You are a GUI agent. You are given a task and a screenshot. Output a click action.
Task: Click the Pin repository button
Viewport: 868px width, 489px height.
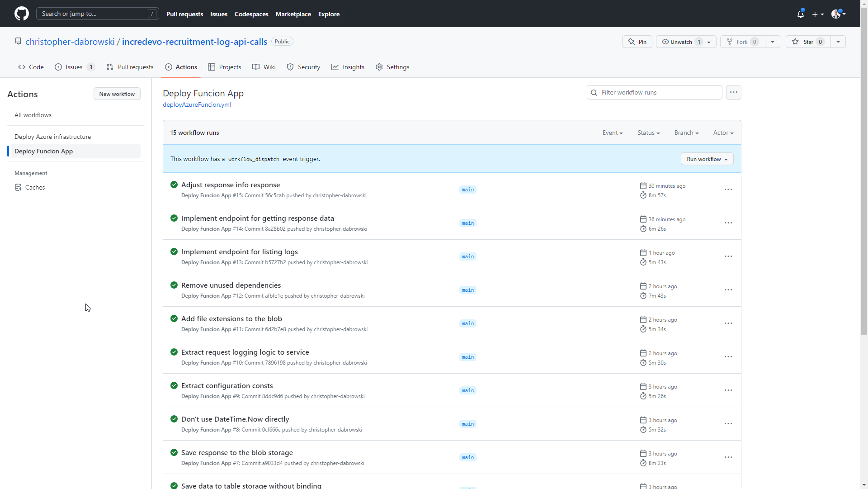[637, 42]
